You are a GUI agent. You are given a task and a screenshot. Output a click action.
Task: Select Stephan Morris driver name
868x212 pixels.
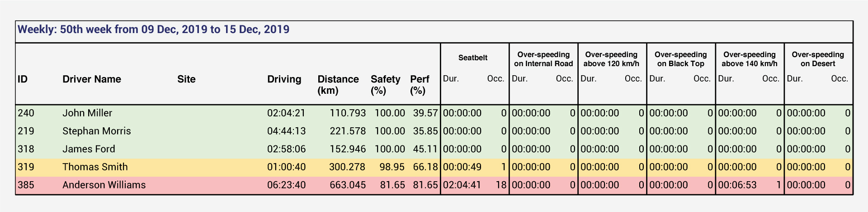tap(97, 131)
